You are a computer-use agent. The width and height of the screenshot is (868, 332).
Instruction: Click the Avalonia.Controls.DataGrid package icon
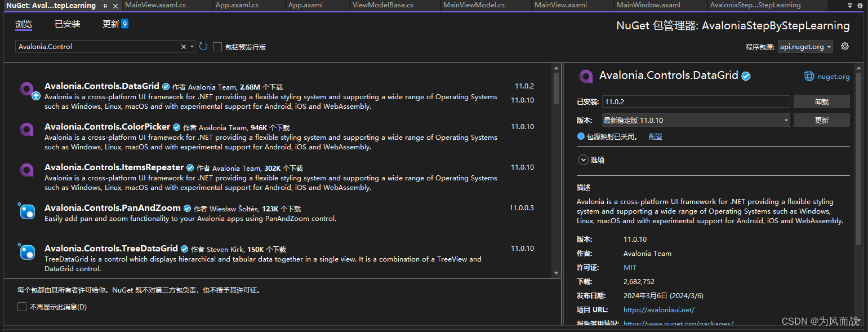[x=27, y=89]
